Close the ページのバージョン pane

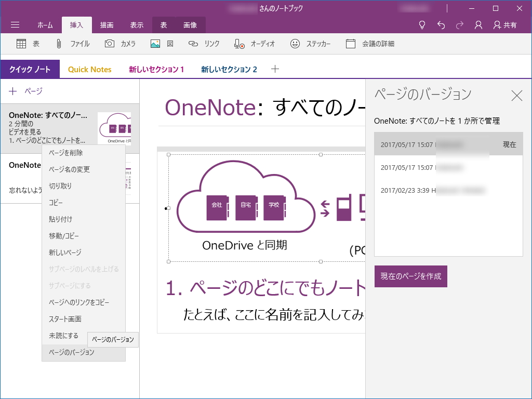click(517, 96)
